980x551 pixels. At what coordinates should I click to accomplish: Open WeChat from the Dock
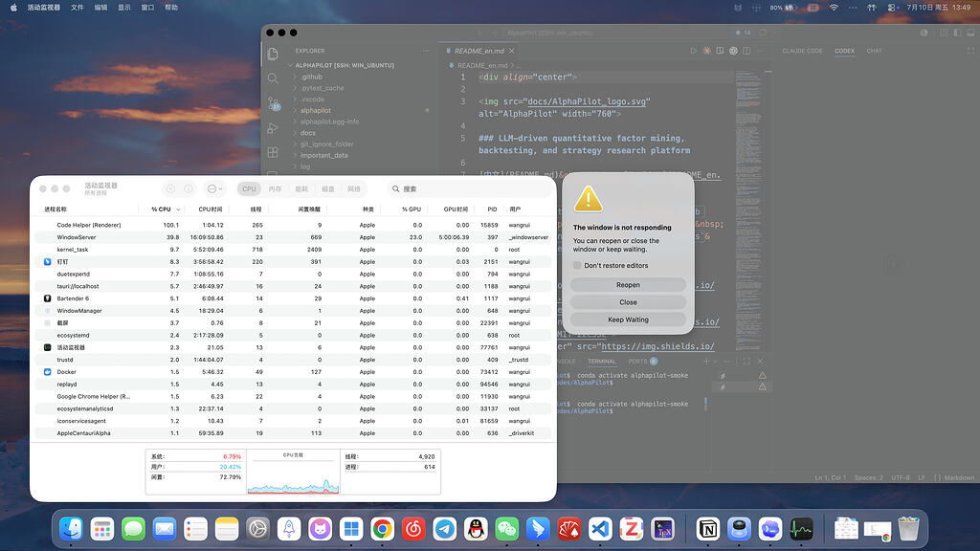point(507,529)
